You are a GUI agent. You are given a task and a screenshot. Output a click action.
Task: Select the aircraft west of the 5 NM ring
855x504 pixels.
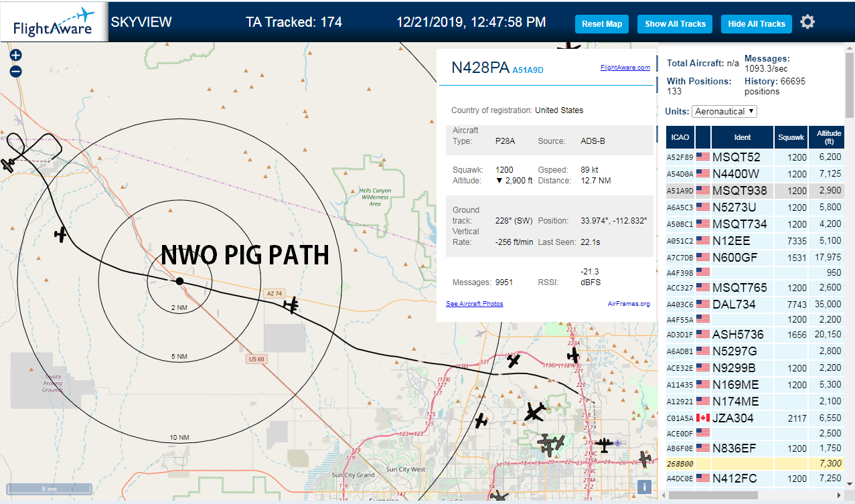click(61, 234)
